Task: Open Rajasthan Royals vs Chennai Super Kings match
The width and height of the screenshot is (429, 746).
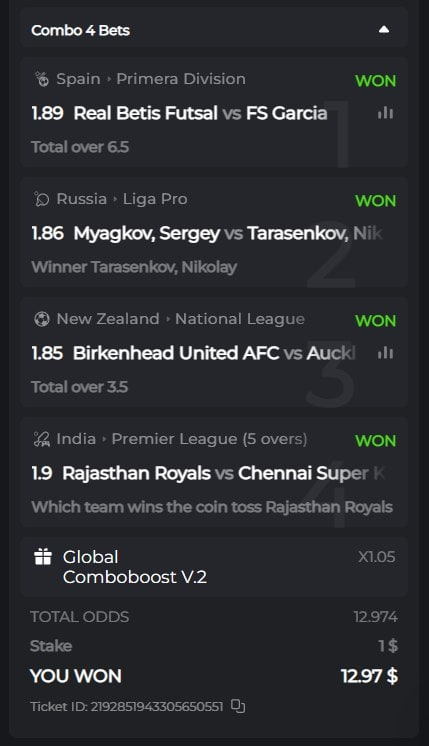Action: pyautogui.click(x=224, y=473)
